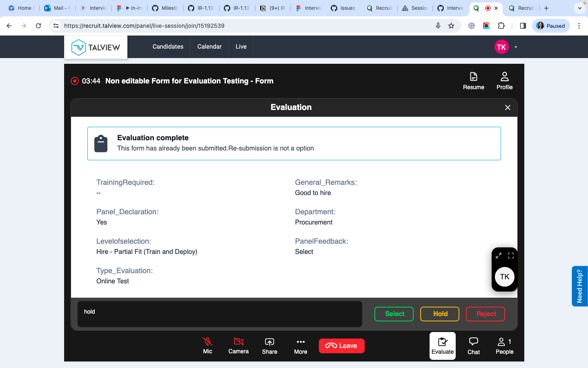Viewport: 588px width, 368px height.
Task: Click the browser address bar URL
Action: tap(144, 26)
